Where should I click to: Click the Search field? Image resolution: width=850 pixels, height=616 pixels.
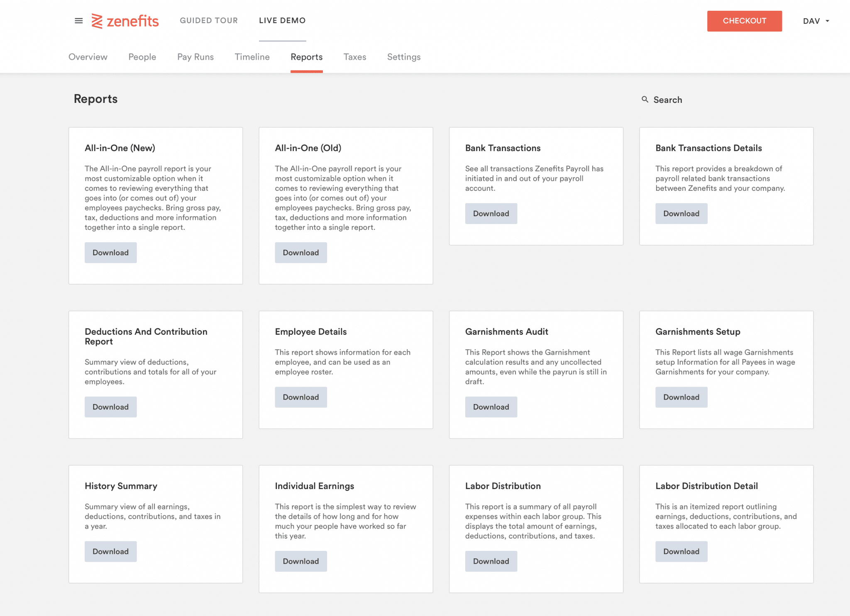667,100
